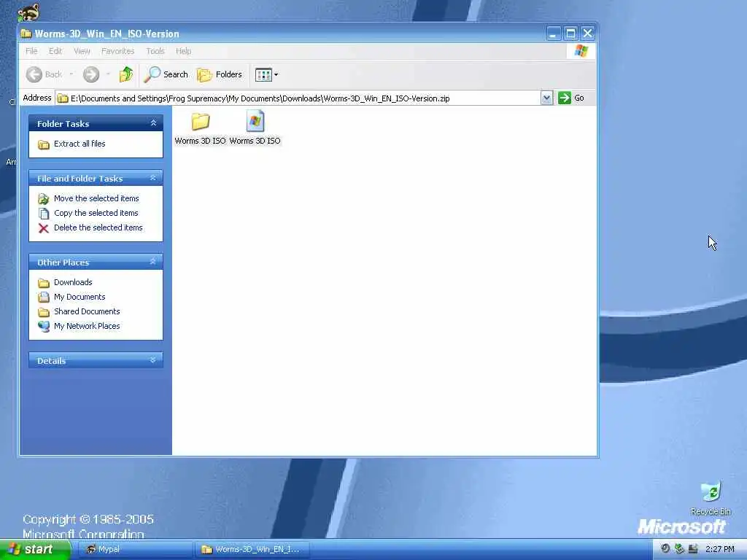Click Copy the selected items
The height and width of the screenshot is (560, 747).
click(x=96, y=213)
